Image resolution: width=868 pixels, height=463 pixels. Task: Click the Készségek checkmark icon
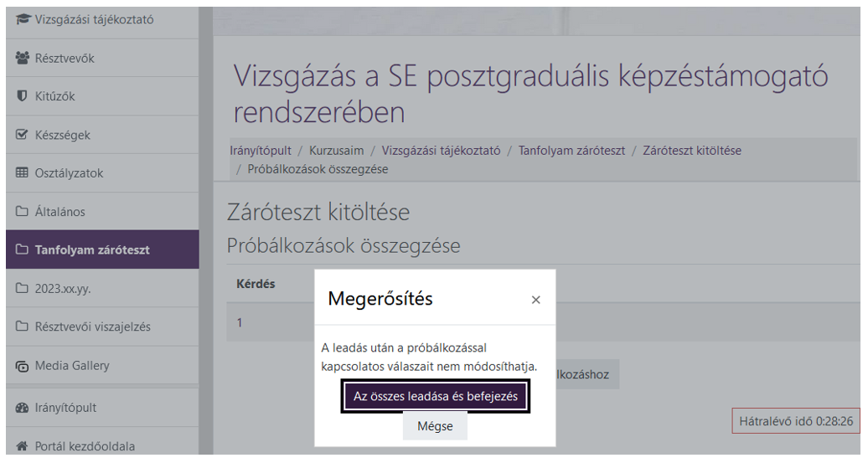point(23,135)
